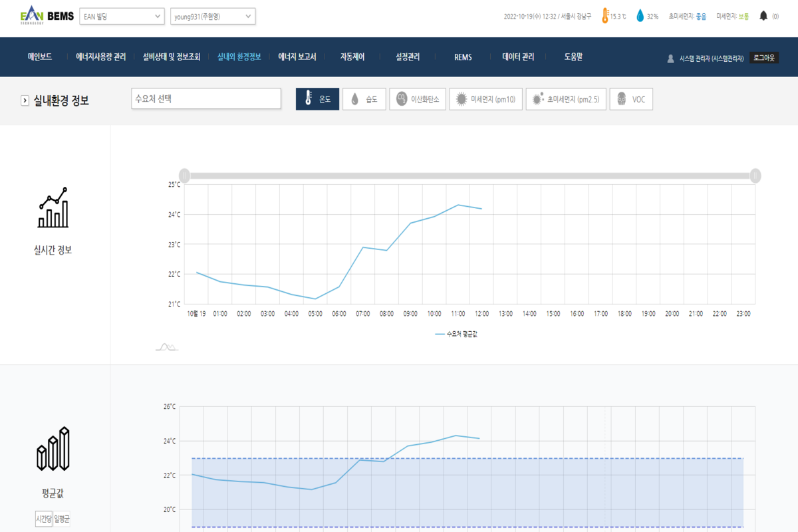The width and height of the screenshot is (798, 532).
Task: Click the outdoor temperature thermometer icon
Action: [605, 16]
